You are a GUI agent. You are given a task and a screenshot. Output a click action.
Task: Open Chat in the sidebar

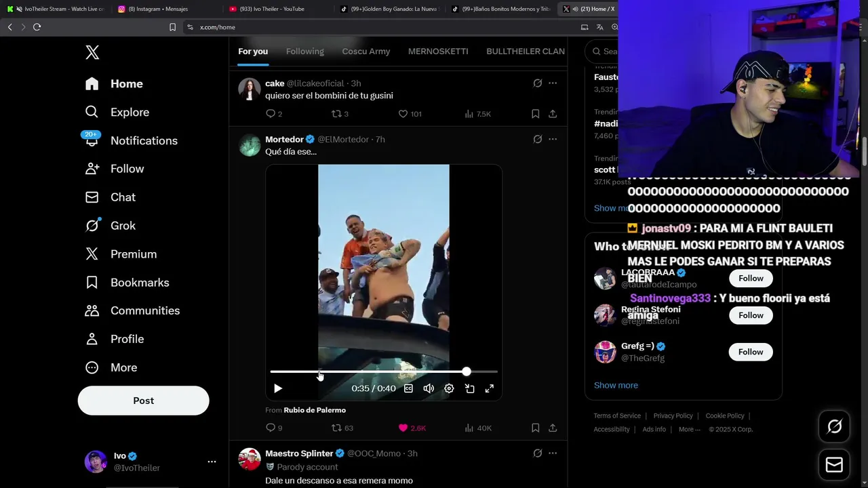point(110,197)
